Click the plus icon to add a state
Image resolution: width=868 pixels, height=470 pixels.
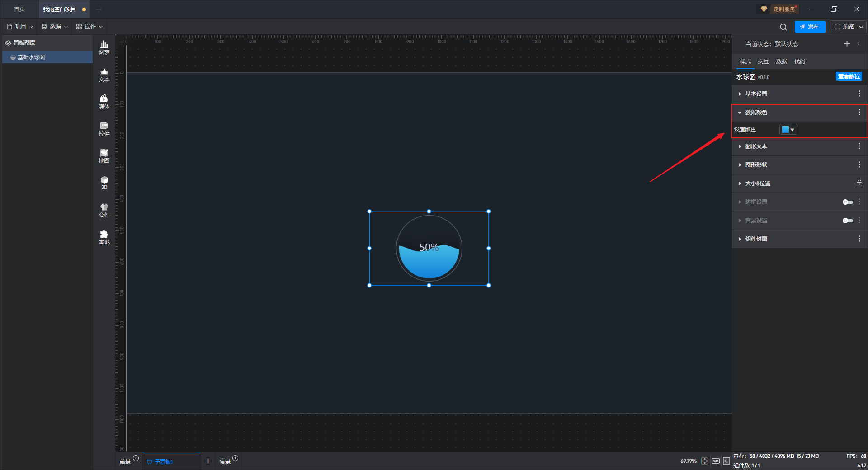847,44
